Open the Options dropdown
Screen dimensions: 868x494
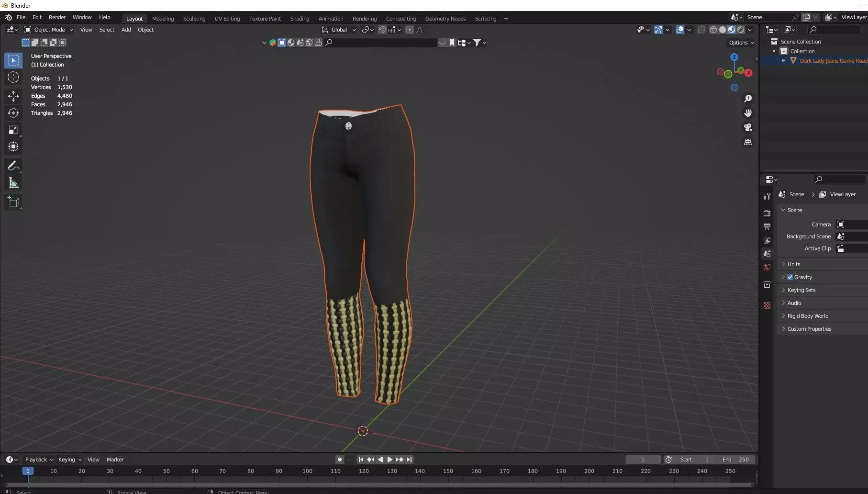741,43
